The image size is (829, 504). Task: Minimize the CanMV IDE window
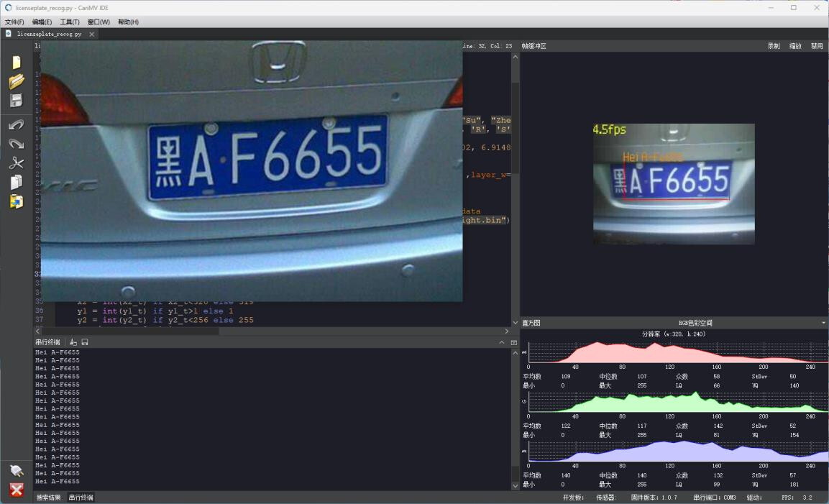(x=771, y=7)
